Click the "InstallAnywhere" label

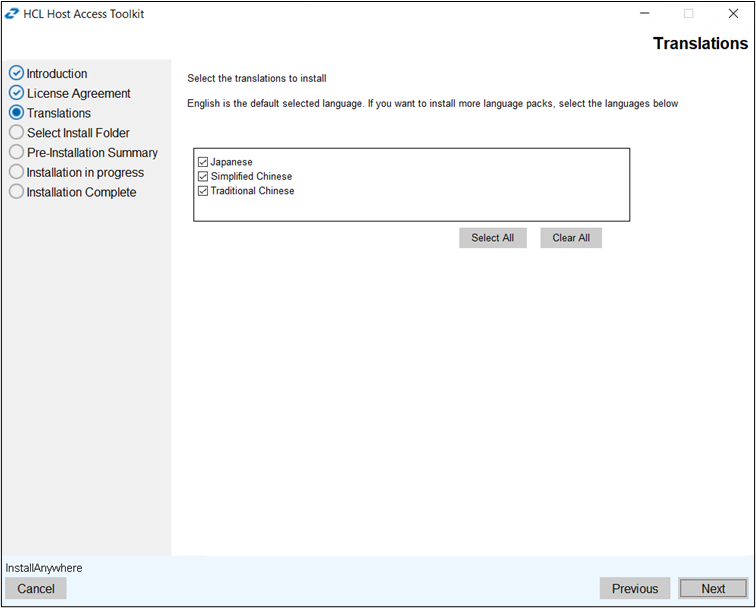click(x=44, y=568)
